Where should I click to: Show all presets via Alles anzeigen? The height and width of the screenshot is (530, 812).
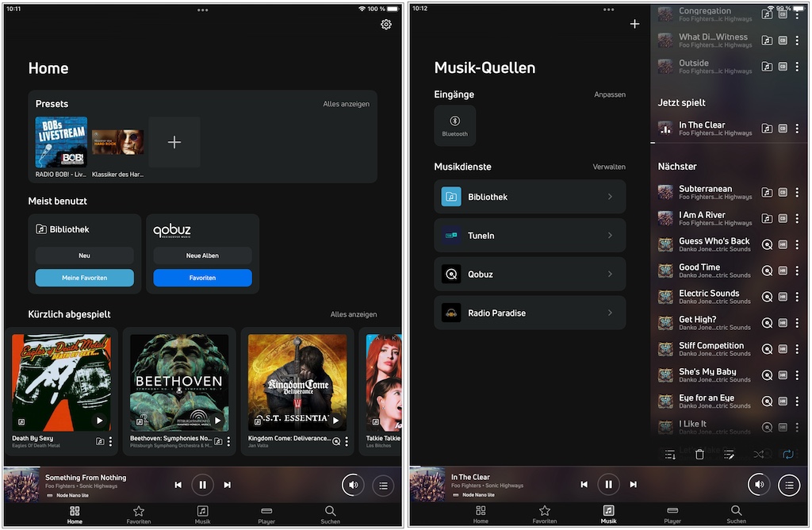coord(346,104)
